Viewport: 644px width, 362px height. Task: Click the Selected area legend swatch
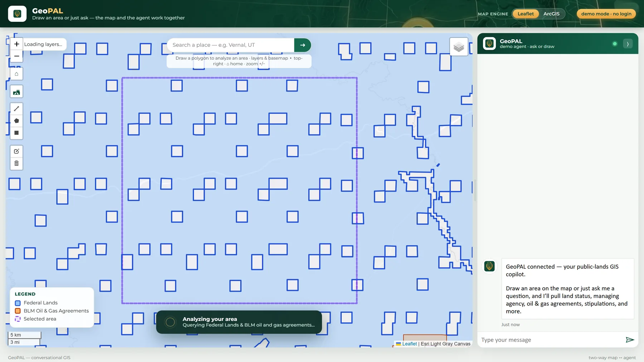click(x=18, y=319)
